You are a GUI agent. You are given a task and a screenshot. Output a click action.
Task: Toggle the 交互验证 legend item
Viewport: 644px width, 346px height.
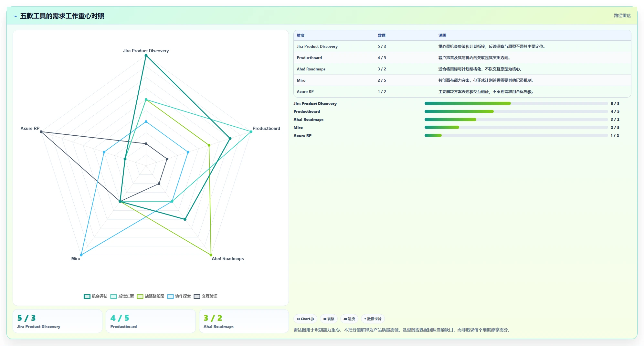tap(206, 296)
